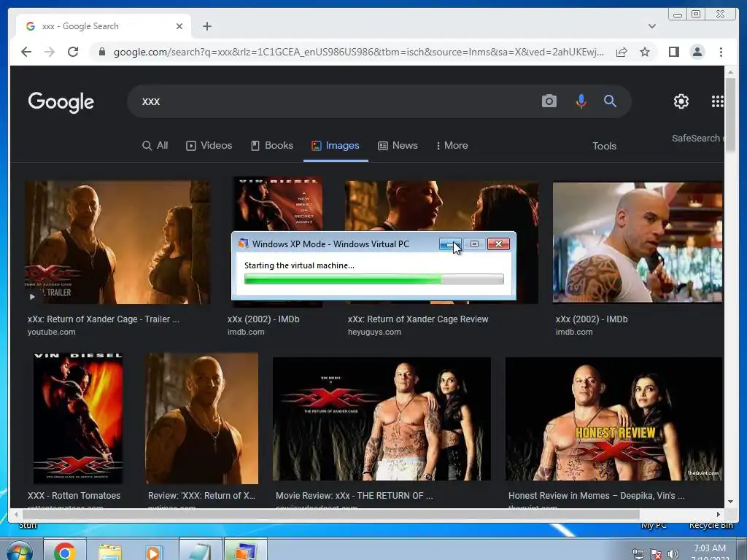Click the Windows Virtual PC taskbar icon
Viewport: 747px width, 560px height.
tap(245, 551)
